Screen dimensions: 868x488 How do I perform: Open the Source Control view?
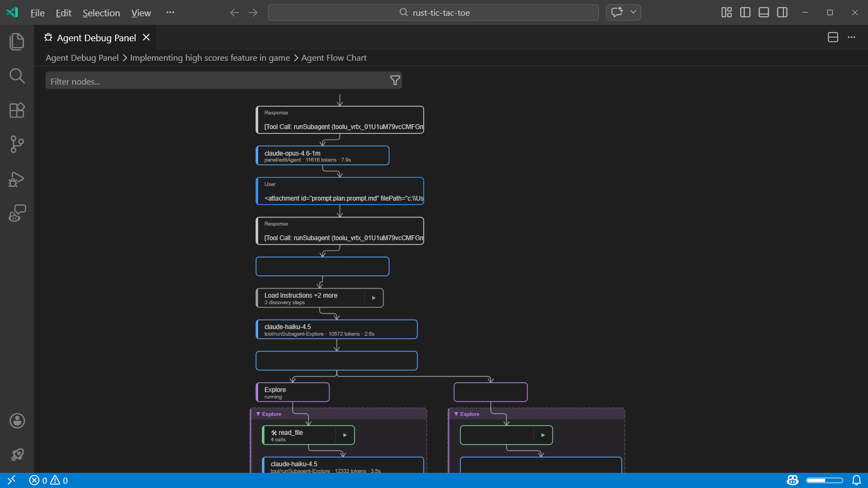[16, 144]
